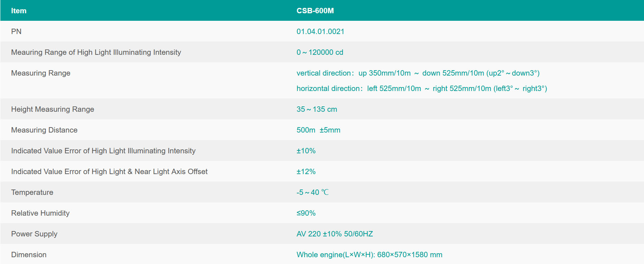Click the horizontal direction measuring range text

pos(421,88)
